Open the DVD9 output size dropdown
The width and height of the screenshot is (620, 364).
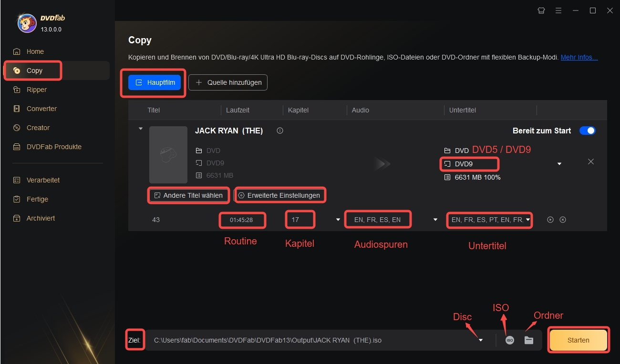coord(470,164)
